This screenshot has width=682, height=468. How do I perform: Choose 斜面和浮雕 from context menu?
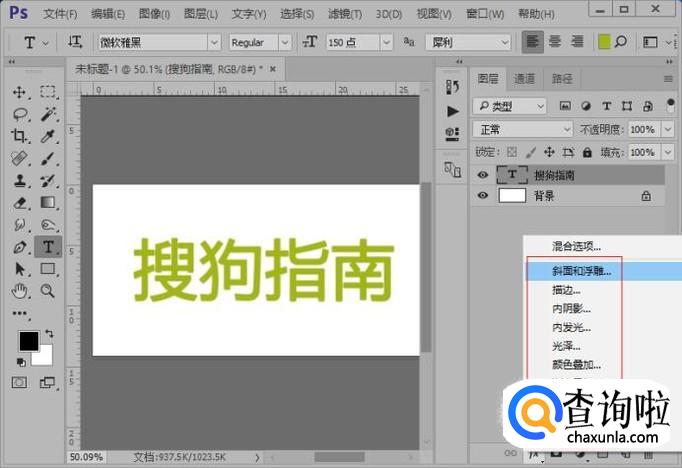[605, 271]
